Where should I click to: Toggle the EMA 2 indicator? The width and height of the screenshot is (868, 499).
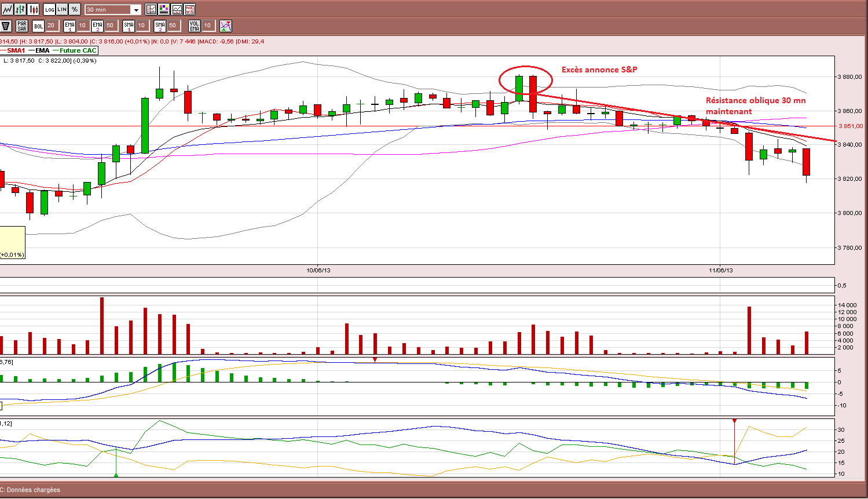pos(97,26)
